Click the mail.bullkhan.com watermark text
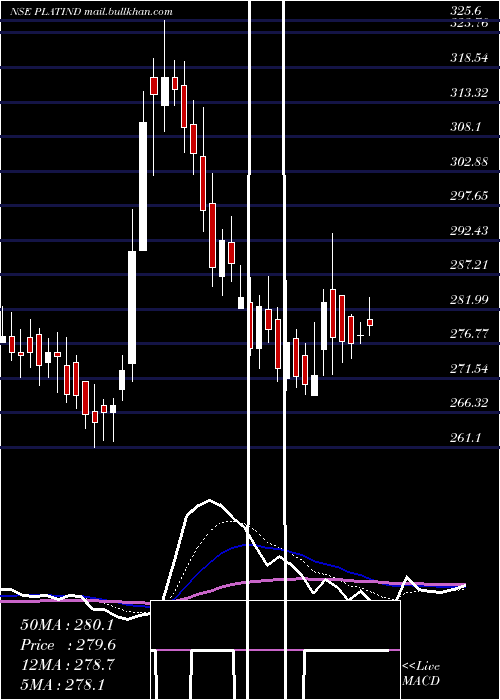500x700 pixels. click(x=128, y=12)
